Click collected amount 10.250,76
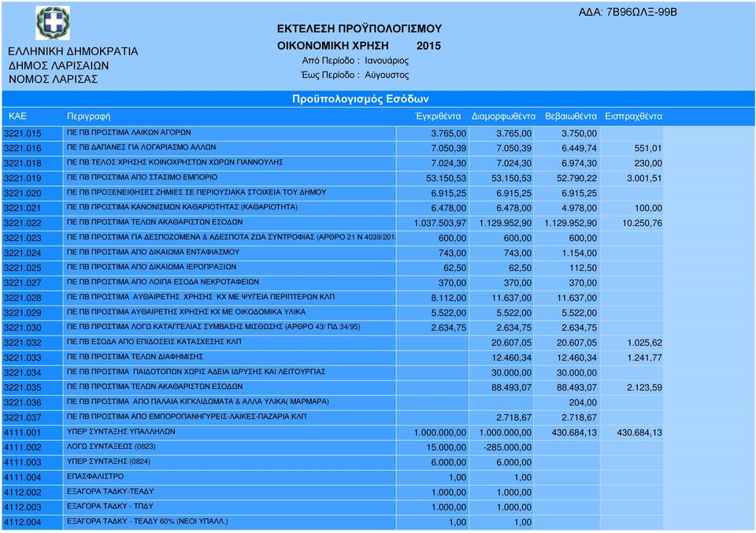The height and width of the screenshot is (533, 756). 642,223
